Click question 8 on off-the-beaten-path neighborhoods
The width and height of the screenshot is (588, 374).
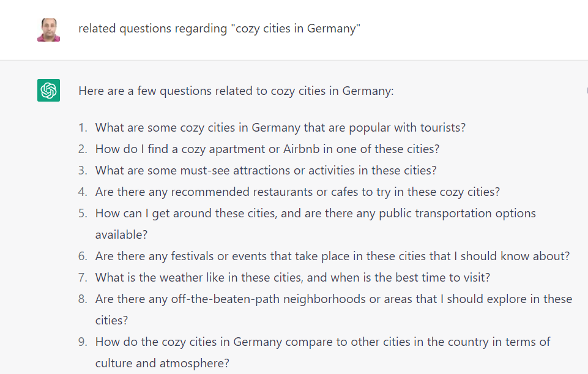pos(333,299)
